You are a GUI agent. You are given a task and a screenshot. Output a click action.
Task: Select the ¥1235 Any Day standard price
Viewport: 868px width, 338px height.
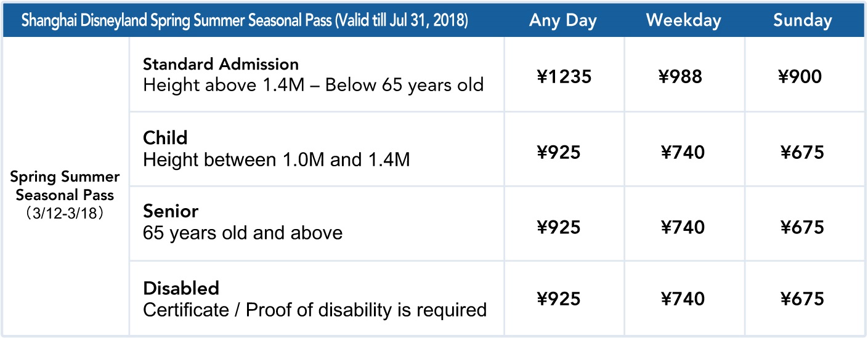click(x=563, y=77)
